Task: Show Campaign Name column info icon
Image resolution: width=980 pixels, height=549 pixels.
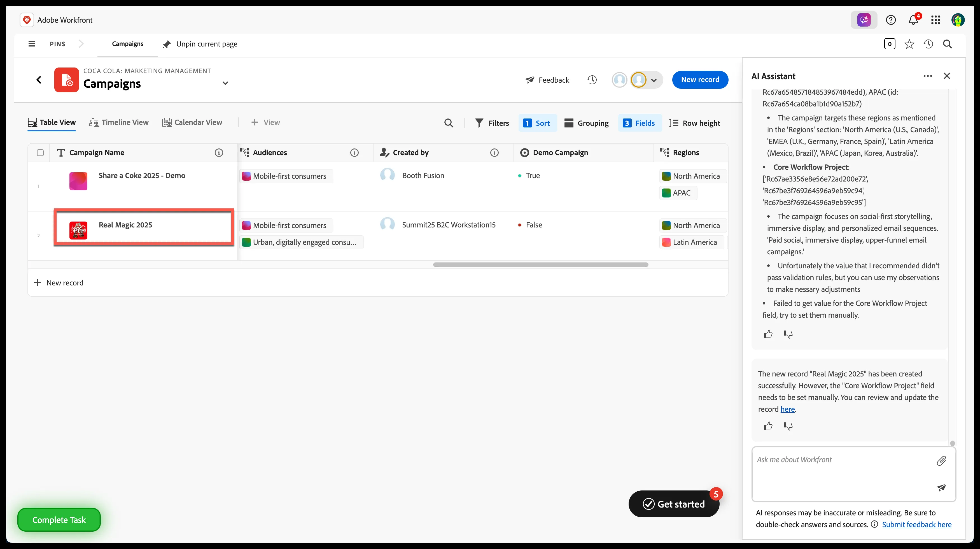Action: [219, 153]
